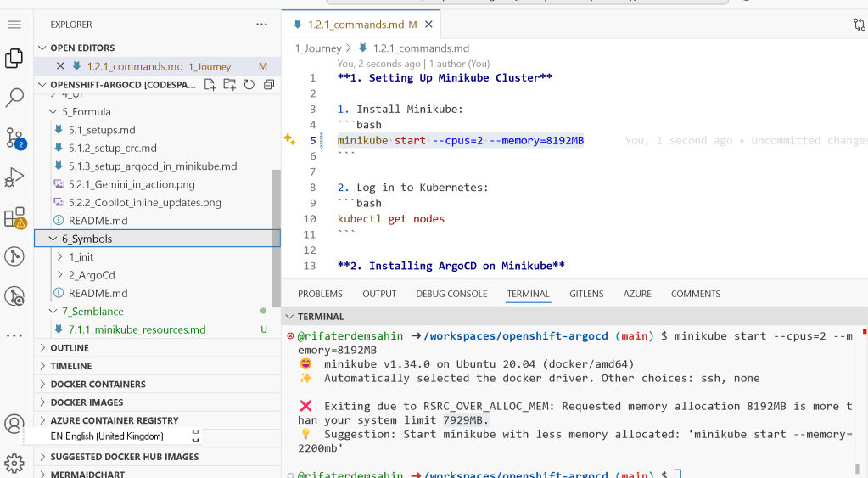This screenshot has width=868, height=478.
Task: Open the Search view in activity bar
Action: [14, 98]
